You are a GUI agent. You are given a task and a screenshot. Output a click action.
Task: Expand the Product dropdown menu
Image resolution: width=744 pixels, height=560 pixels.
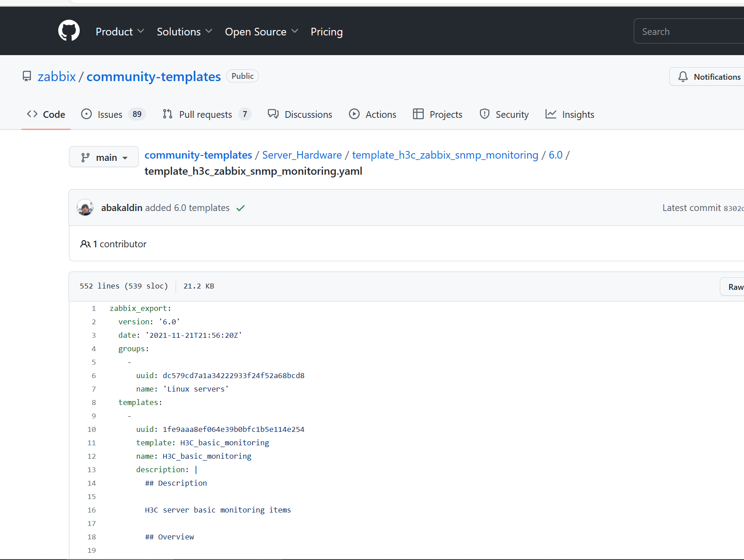[120, 32]
